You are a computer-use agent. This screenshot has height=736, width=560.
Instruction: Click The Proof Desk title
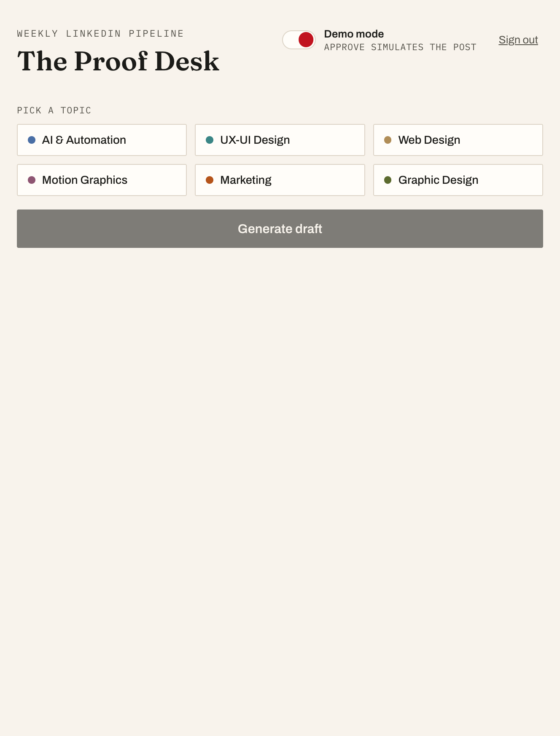[x=118, y=61]
